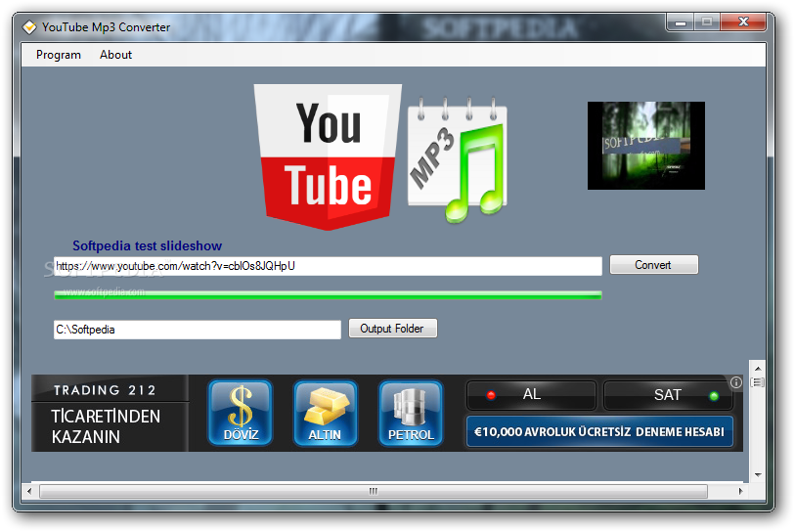The image size is (795, 532).
Task: Click the C:\Softpedia output path field
Action: point(198,330)
